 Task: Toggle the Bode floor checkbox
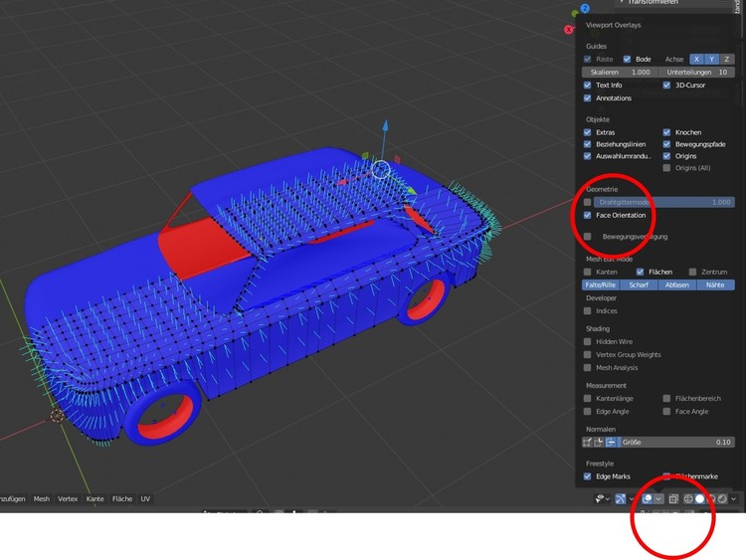point(627,59)
